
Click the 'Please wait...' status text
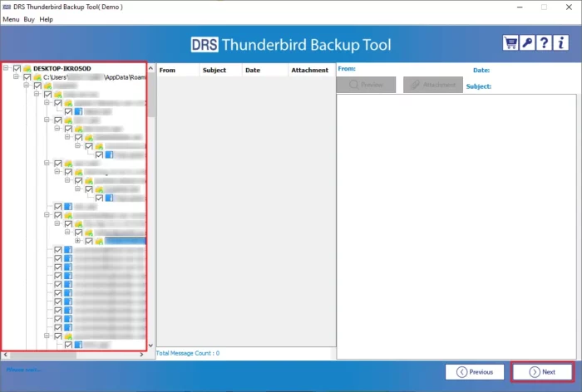coord(23,370)
